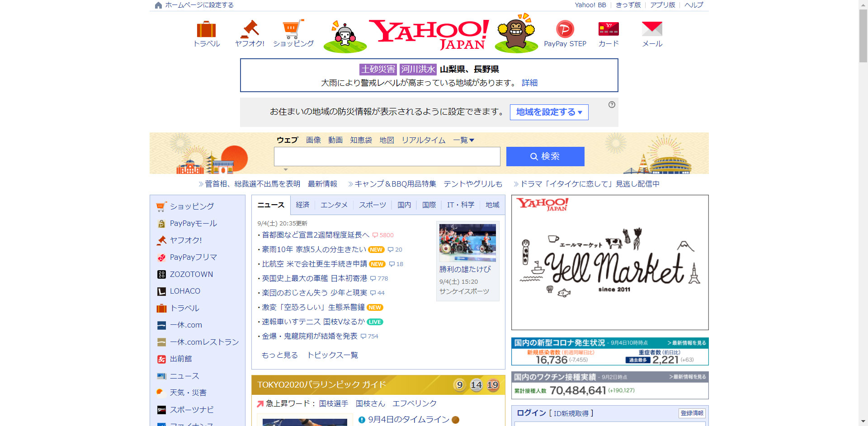Image resolution: width=868 pixels, height=426 pixels.
Task: Click ホームページに設定する link
Action: click(199, 5)
